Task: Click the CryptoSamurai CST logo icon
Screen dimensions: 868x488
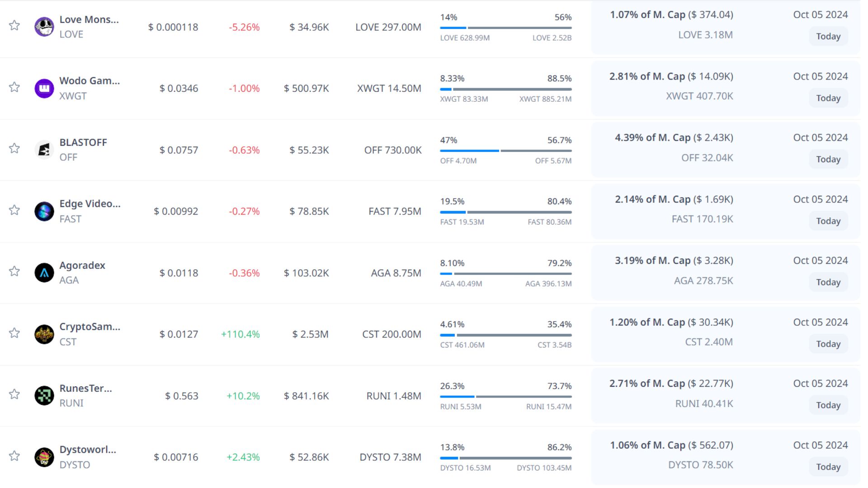Action: pyautogui.click(x=44, y=334)
